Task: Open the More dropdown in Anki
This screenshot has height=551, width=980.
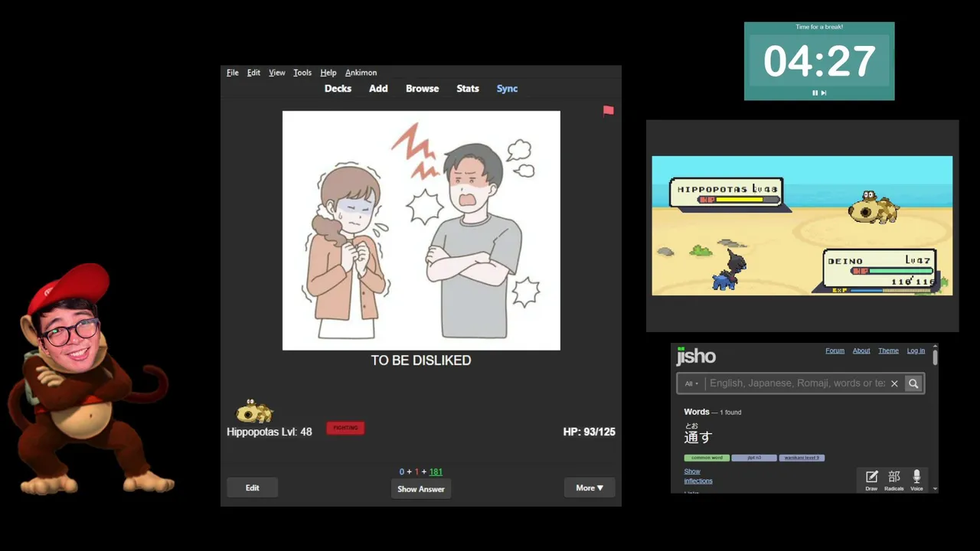Action: [590, 487]
